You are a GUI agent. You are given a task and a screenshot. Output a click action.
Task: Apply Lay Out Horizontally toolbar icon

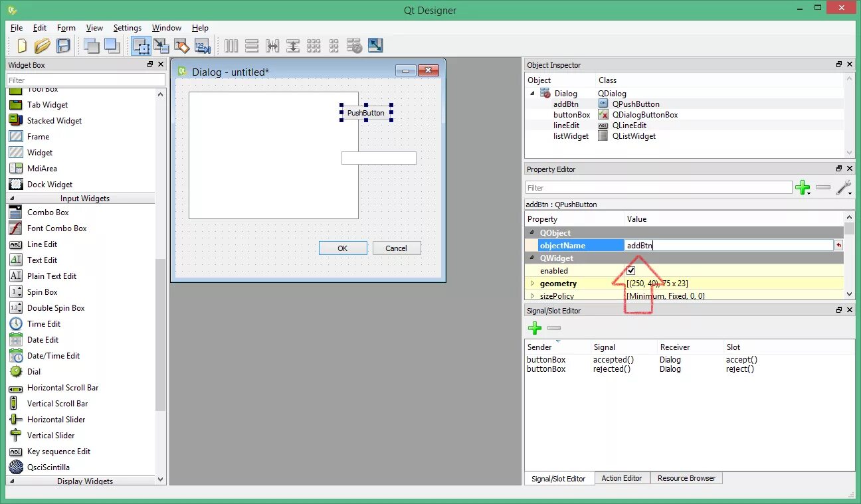[x=231, y=46]
